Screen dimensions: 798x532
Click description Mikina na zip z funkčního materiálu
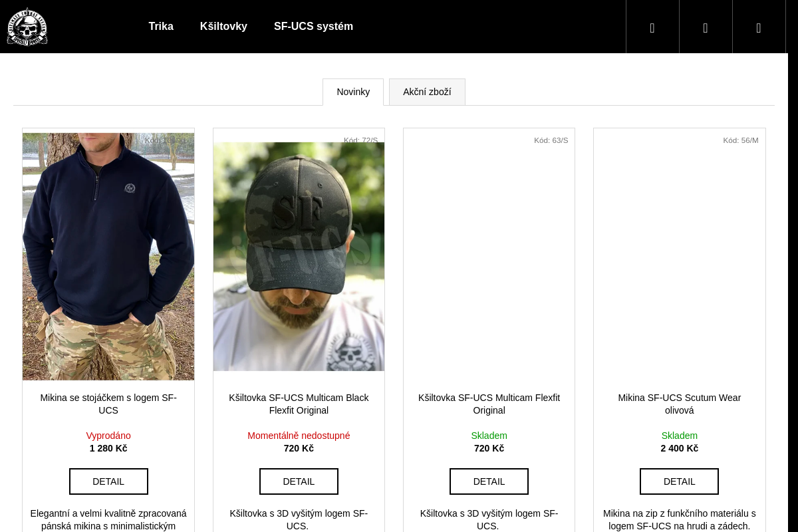tap(679, 519)
